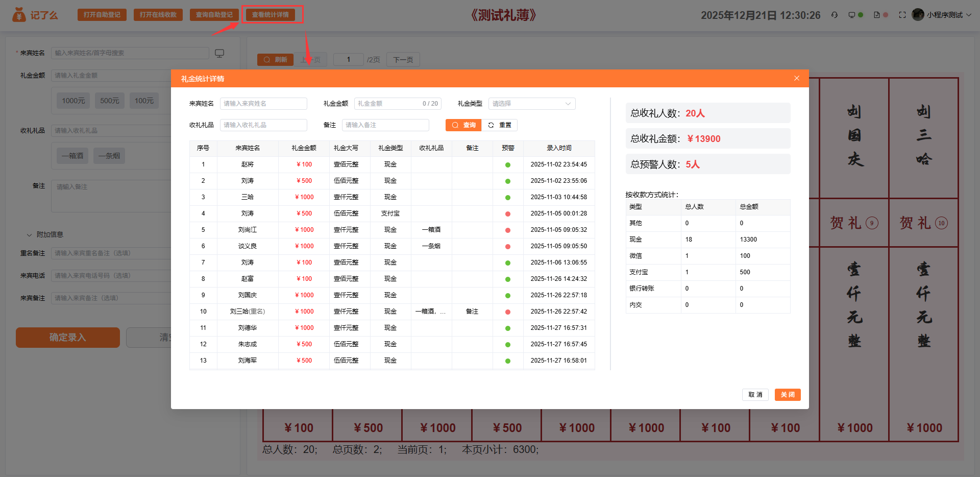
Task: Select the 100元 quick amount
Action: pyautogui.click(x=144, y=101)
